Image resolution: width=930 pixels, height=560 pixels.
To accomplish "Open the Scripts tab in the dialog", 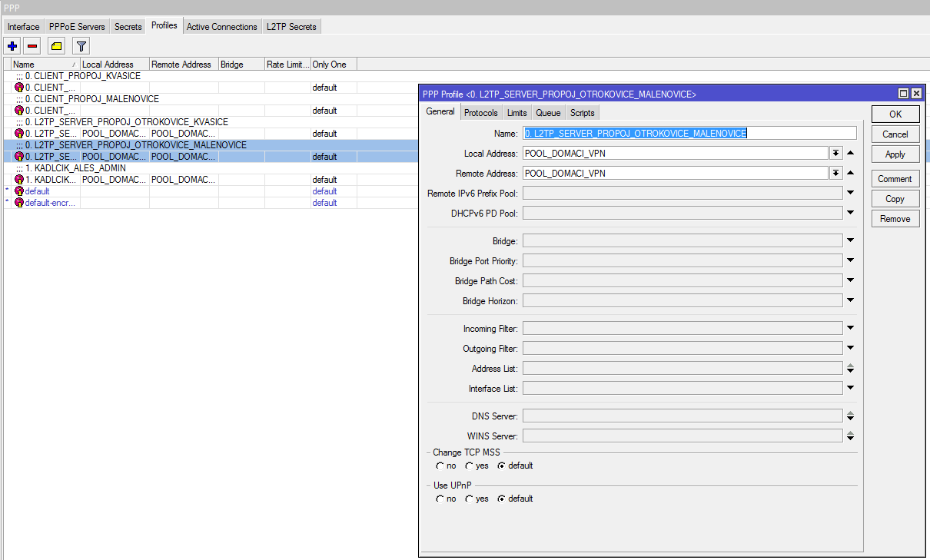I will pos(583,113).
